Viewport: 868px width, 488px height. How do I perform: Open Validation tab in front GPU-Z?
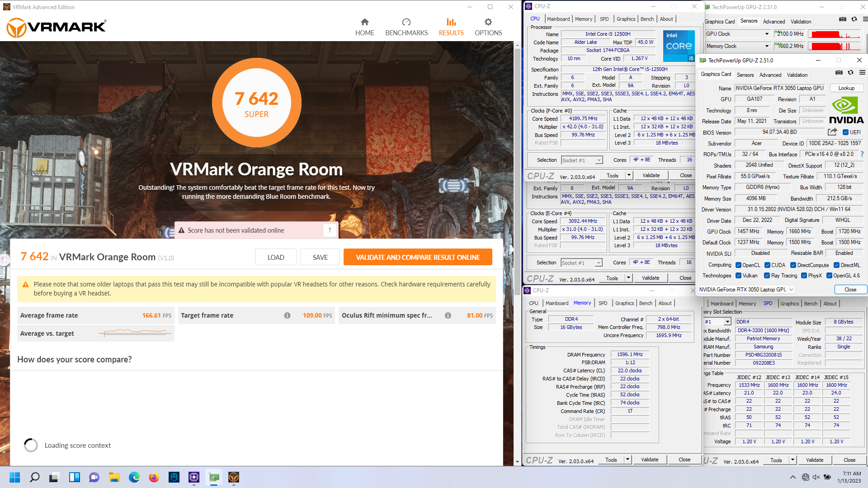click(x=797, y=75)
